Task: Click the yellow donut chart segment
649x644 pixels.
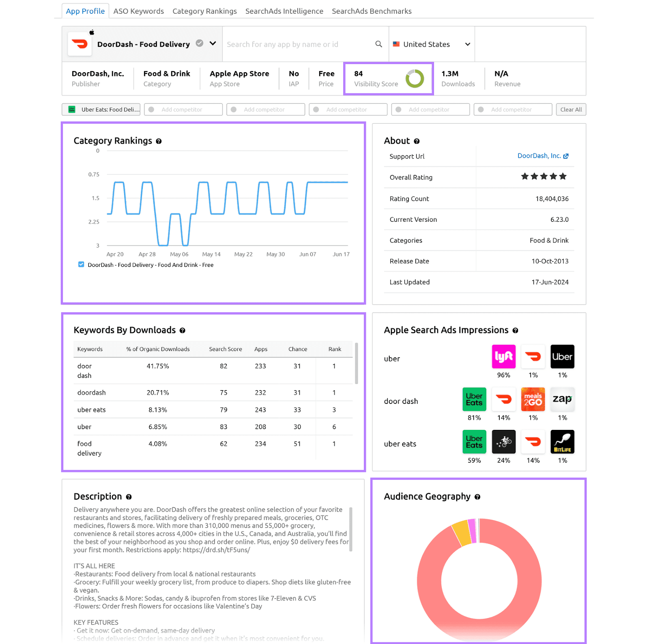Action: coord(462,532)
